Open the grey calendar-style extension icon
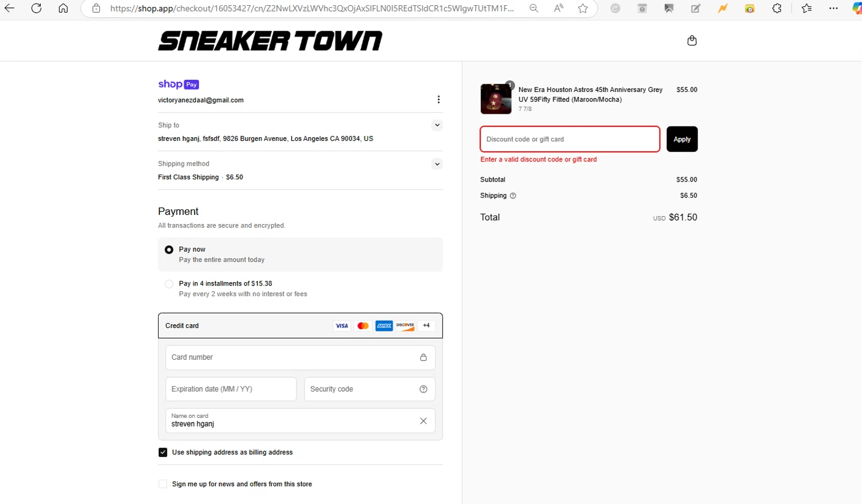Image resolution: width=862 pixels, height=504 pixels. 642,8
